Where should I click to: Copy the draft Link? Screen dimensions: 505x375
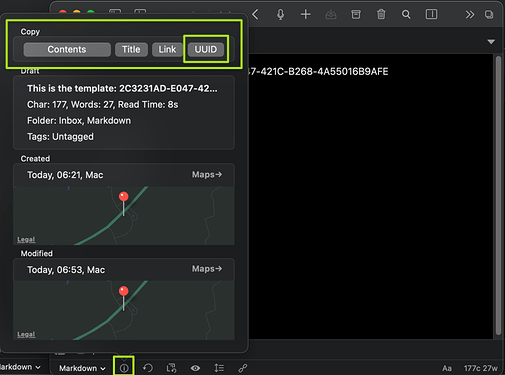click(x=167, y=49)
